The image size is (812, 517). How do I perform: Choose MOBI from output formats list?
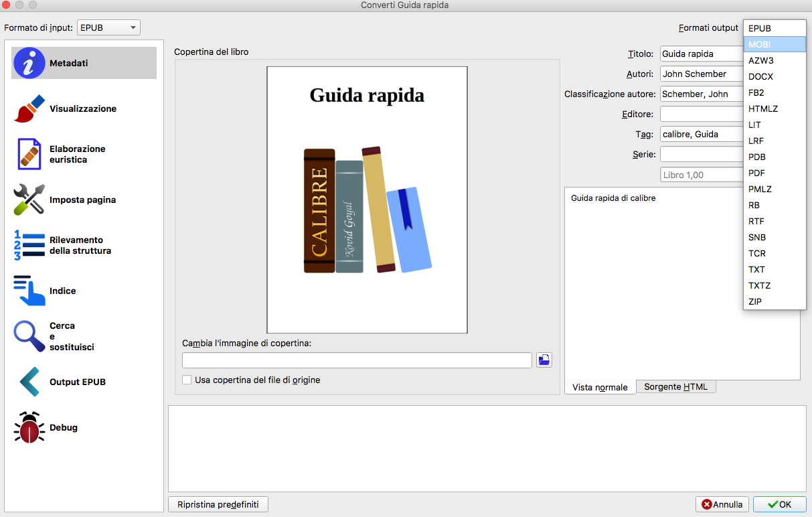(774, 44)
